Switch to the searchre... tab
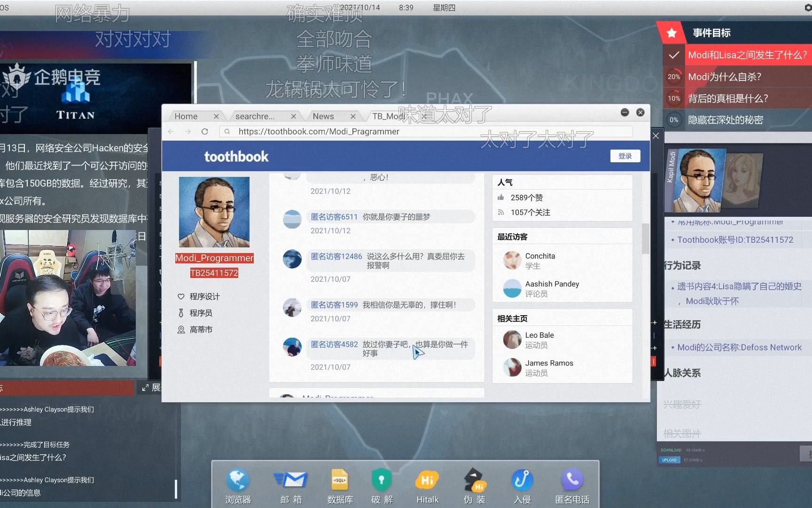 pyautogui.click(x=255, y=116)
